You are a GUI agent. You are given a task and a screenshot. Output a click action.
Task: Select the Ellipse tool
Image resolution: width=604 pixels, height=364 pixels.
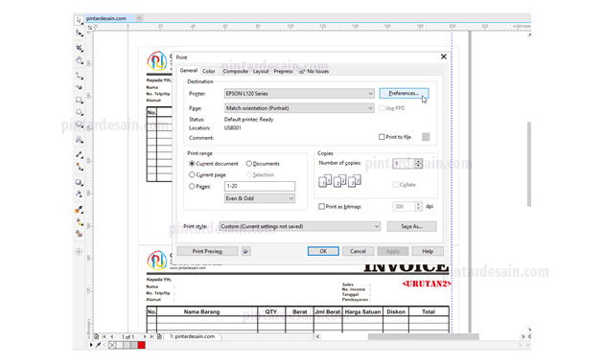click(79, 112)
